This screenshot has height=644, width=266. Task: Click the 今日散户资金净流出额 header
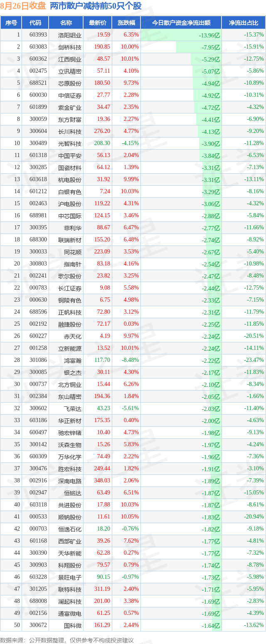[181, 23]
